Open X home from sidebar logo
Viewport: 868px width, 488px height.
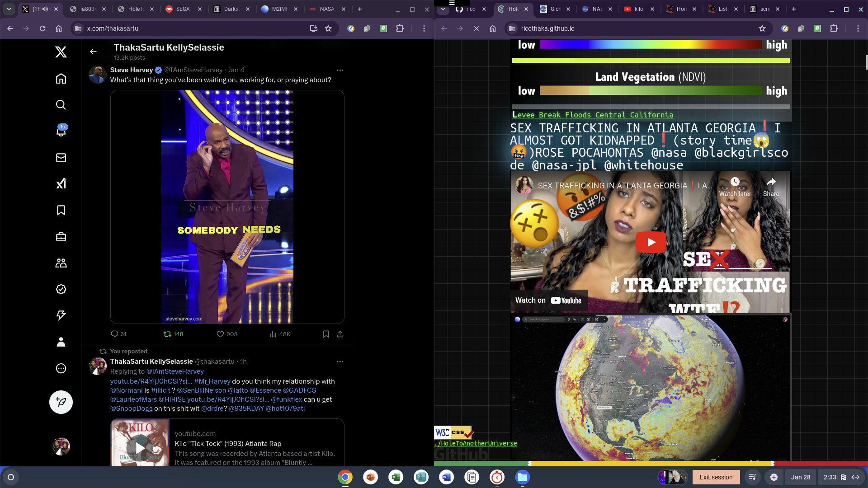point(61,52)
